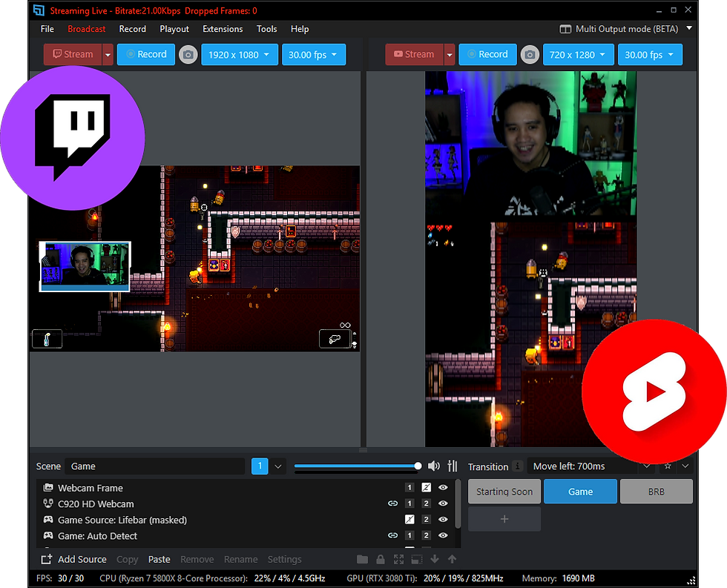
Task: Toggle output 1 for Webcam Frame
Action: point(409,487)
